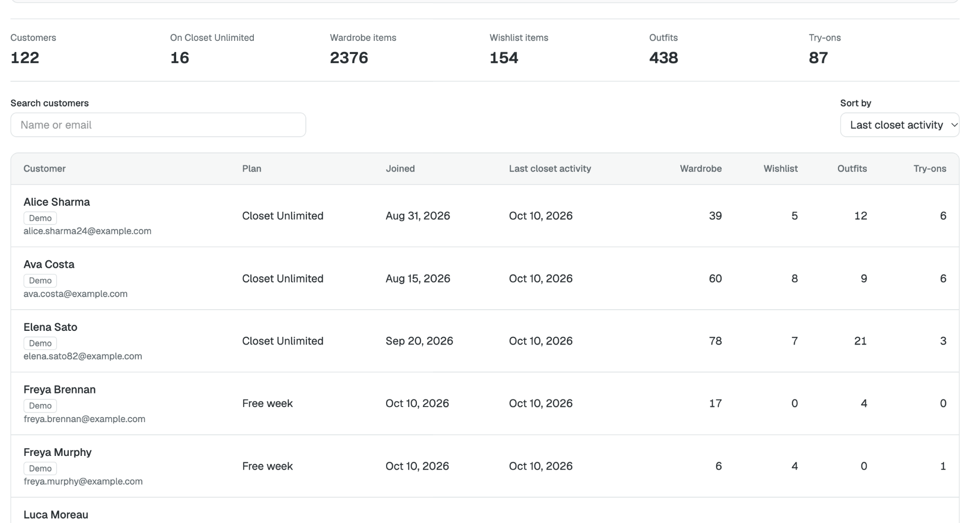The width and height of the screenshot is (980, 523).
Task: Click outfits count 21 in Elena Sato row
Action: point(860,341)
